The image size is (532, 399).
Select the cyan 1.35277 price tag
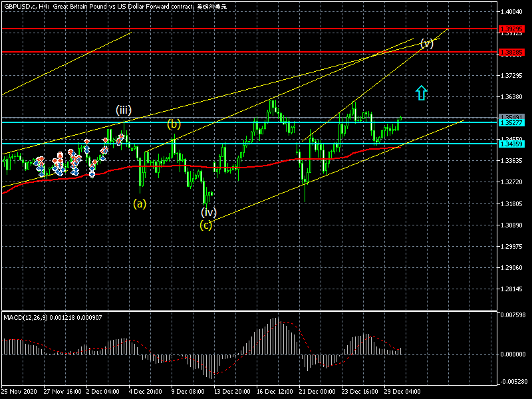coord(513,123)
